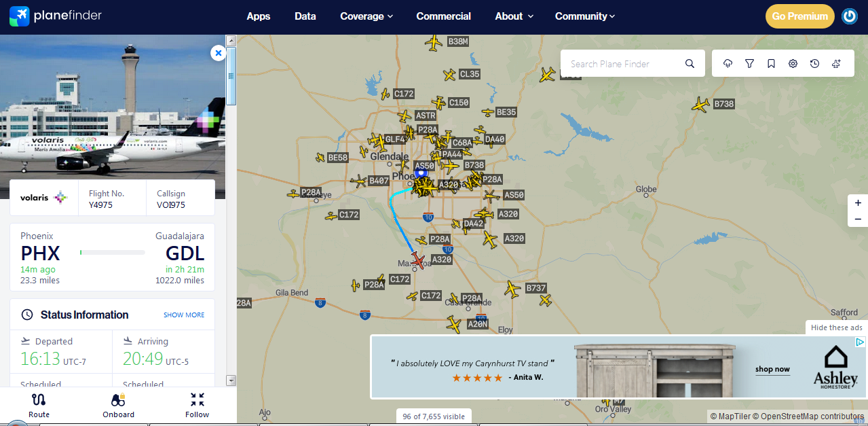Screen dimensions: 868x426
Task: Select the B737 aircraft marker
Action: pyautogui.click(x=512, y=289)
